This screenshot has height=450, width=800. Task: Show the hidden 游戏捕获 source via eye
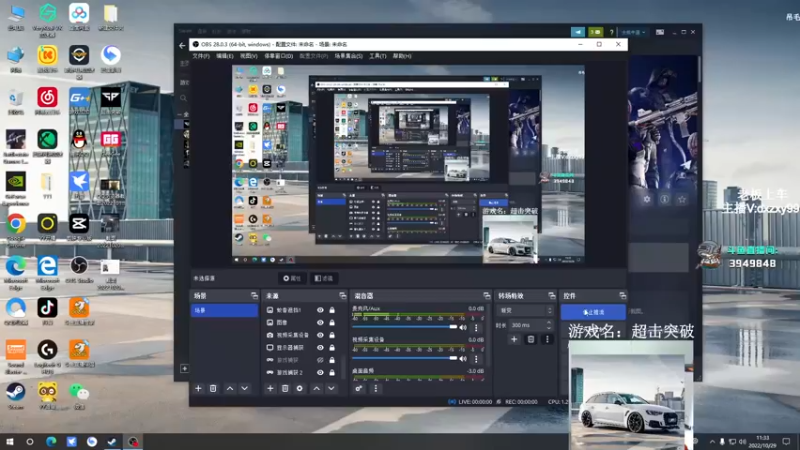320,360
